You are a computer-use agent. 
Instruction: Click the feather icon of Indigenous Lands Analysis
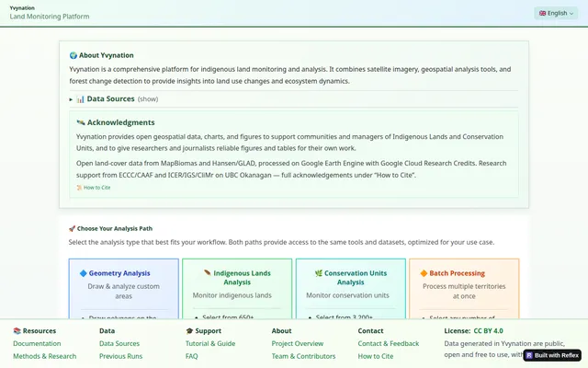(x=208, y=272)
